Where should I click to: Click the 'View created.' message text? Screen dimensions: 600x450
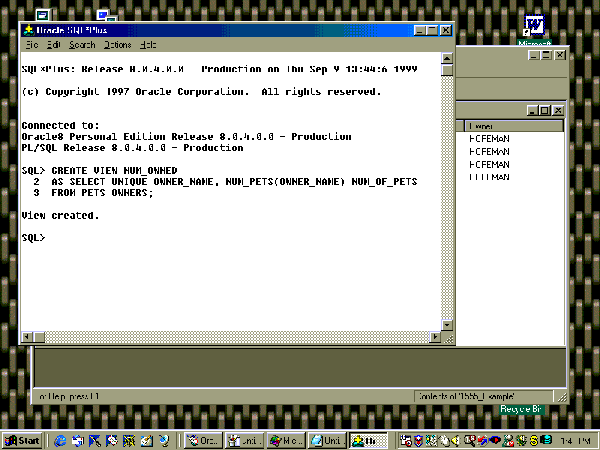pyautogui.click(x=60, y=215)
